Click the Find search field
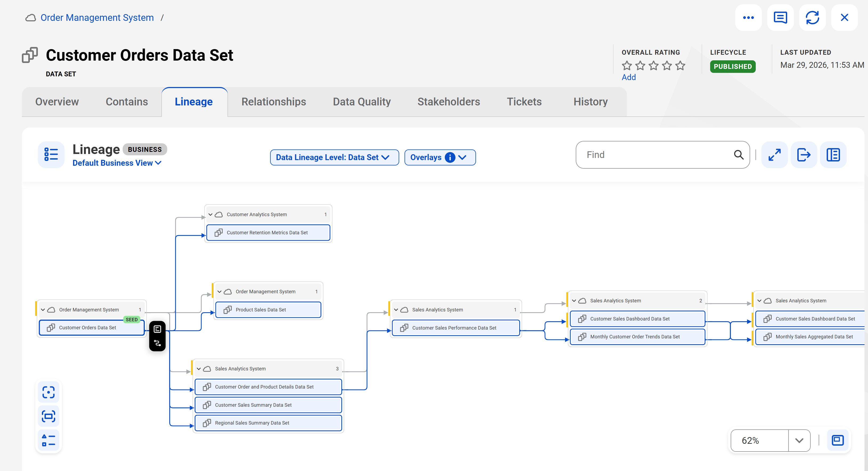This screenshot has width=868, height=471. click(x=662, y=155)
